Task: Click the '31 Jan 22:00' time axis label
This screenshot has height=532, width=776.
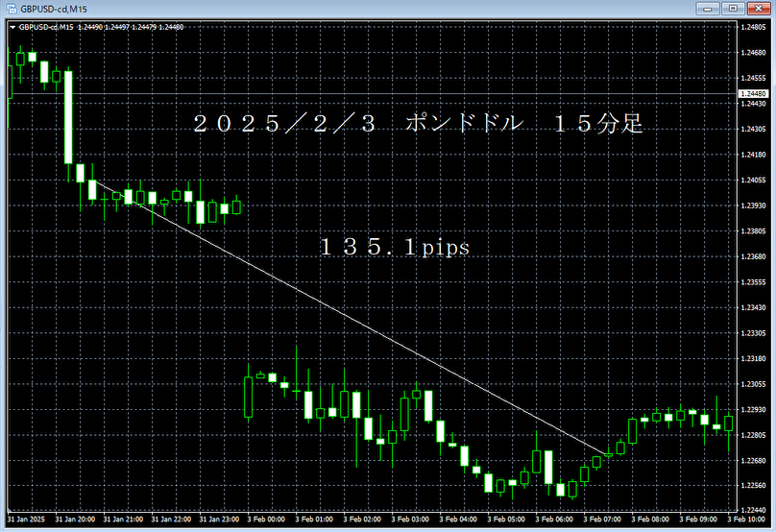Action: point(171,520)
